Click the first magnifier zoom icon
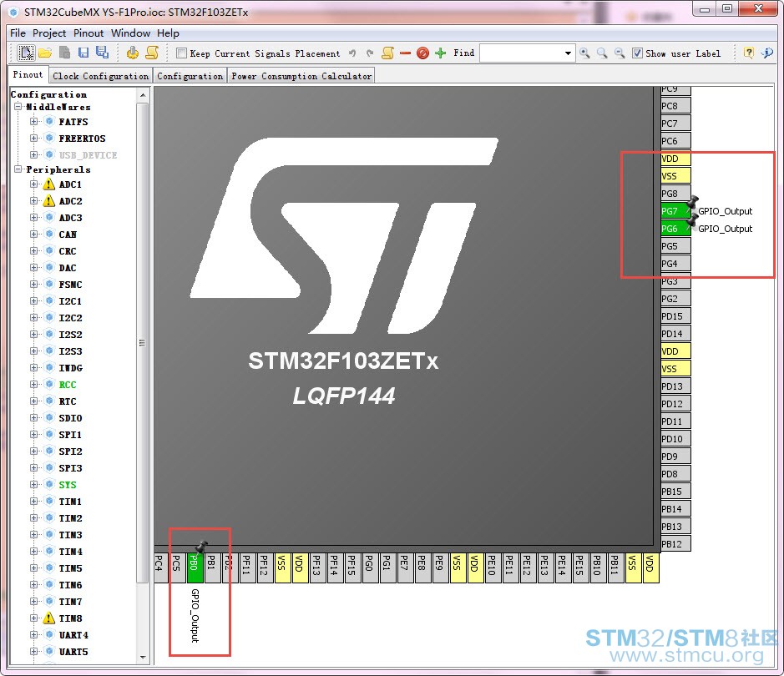This screenshot has width=784, height=676. coord(584,53)
